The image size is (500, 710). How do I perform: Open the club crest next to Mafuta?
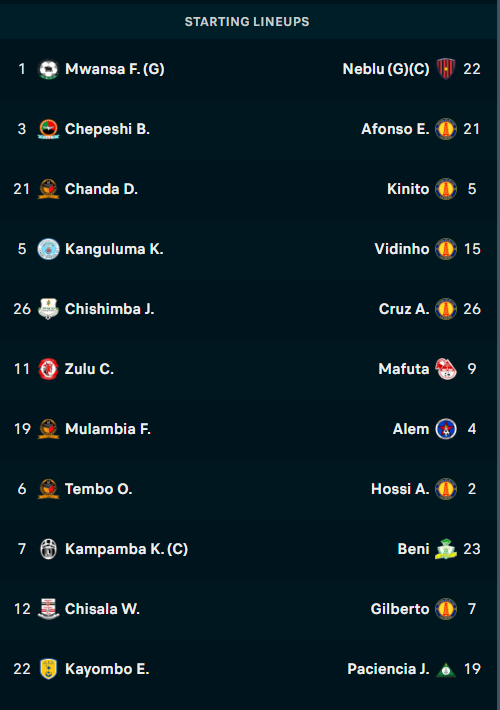pos(446,369)
